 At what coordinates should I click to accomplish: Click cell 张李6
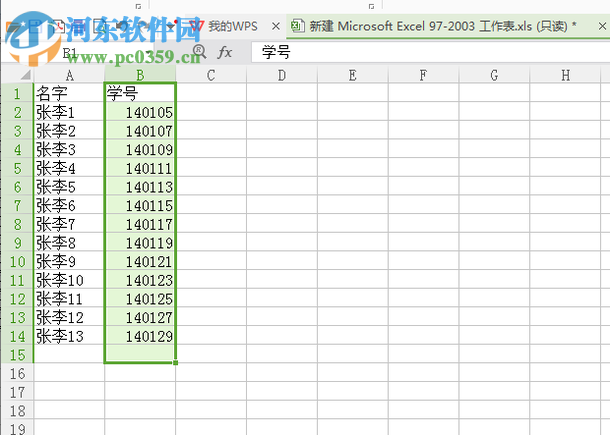point(69,205)
